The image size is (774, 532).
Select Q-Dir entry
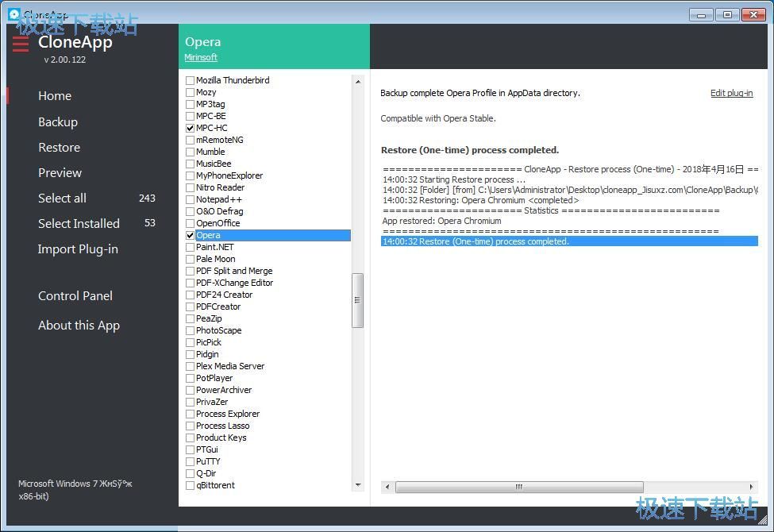click(206, 473)
